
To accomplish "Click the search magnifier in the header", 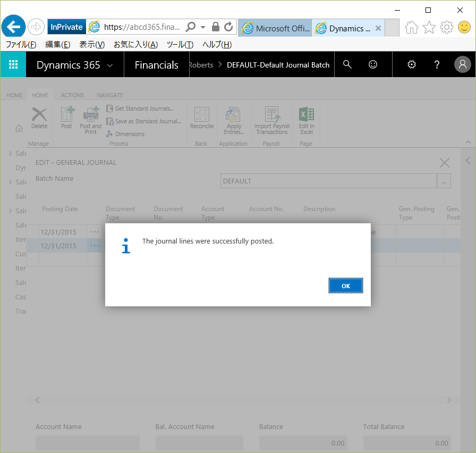I will click(347, 64).
